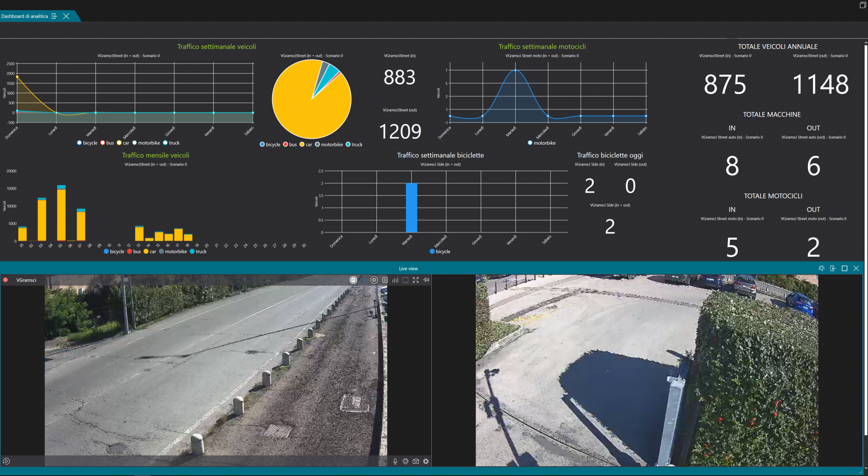Image resolution: width=868 pixels, height=476 pixels.
Task: Expand camera feed with fullscreen arrows icon
Action: (x=416, y=280)
